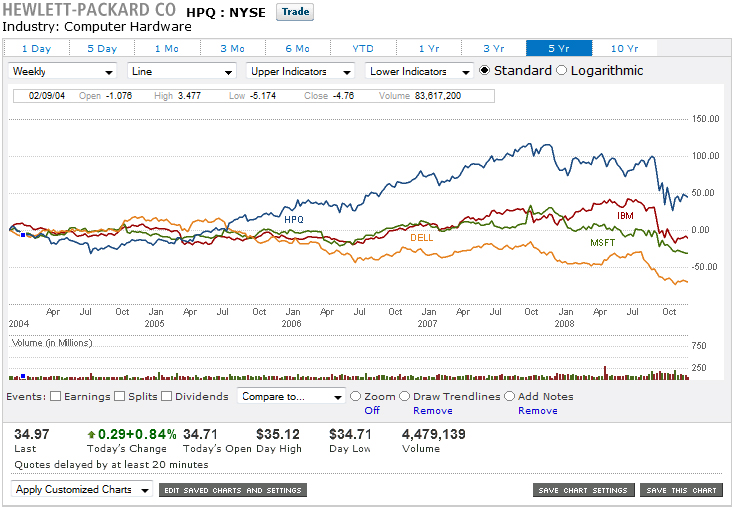Open the 1 Yr tab
Screen dimensions: 734x510
429,48
